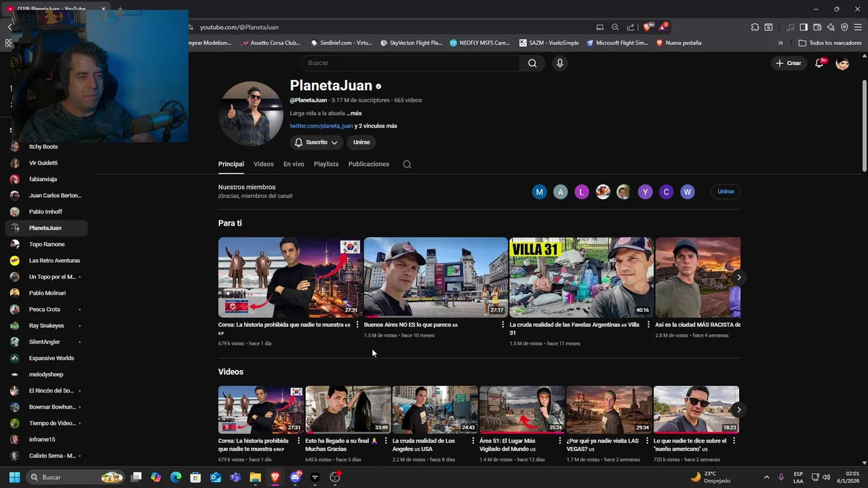Open the Nueva pestaña bookmark
Image resolution: width=868 pixels, height=488 pixels.
point(678,43)
